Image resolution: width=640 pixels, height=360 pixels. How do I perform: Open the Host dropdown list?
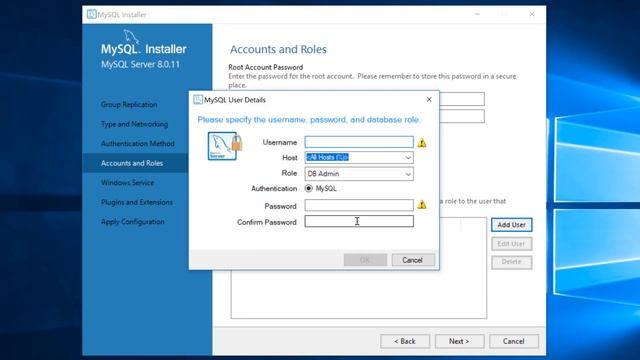(x=408, y=158)
